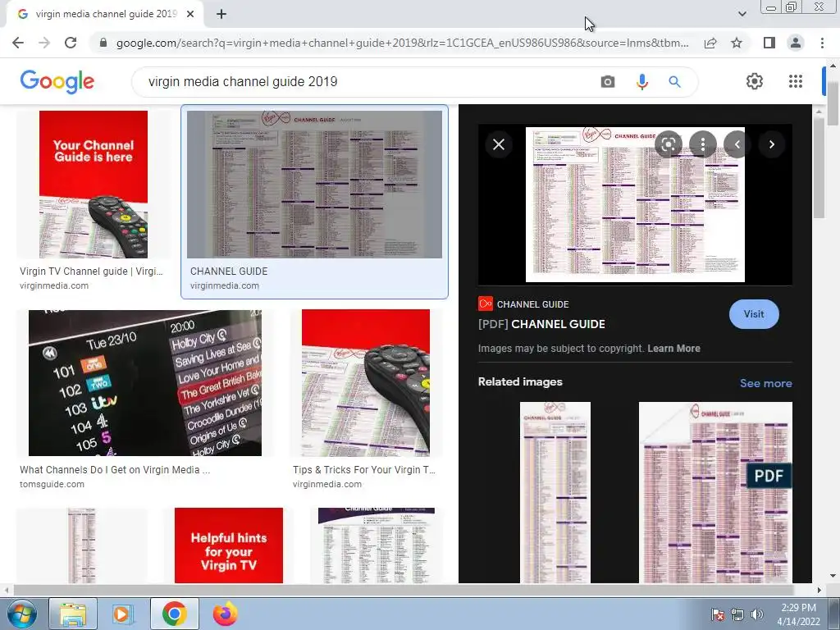The width and height of the screenshot is (840, 630).
Task: Open 'Virgin TV Channel guide' result title
Action: coord(91,271)
